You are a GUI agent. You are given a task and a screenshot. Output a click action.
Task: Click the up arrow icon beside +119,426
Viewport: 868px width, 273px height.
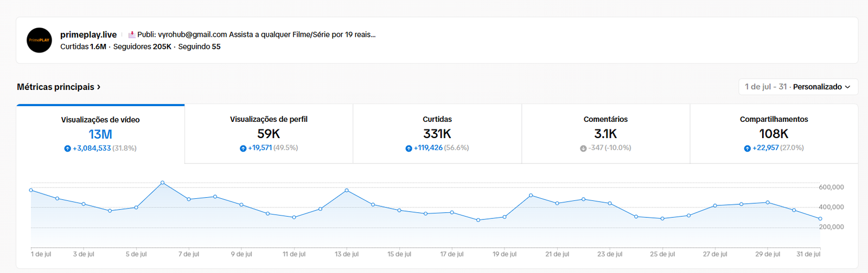[409, 148]
